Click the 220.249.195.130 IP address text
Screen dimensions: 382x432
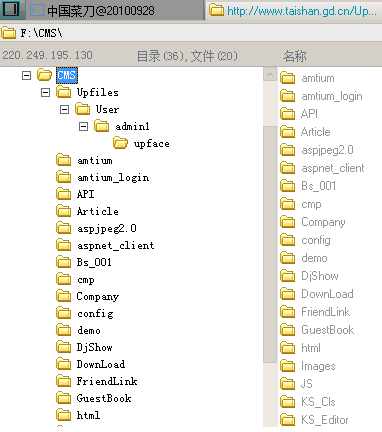pyautogui.click(x=47, y=55)
